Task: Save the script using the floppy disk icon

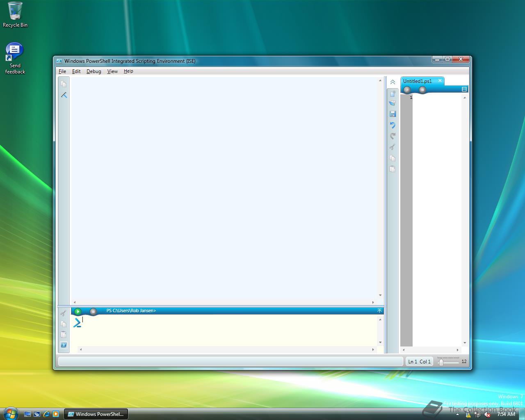Action: 393,114
